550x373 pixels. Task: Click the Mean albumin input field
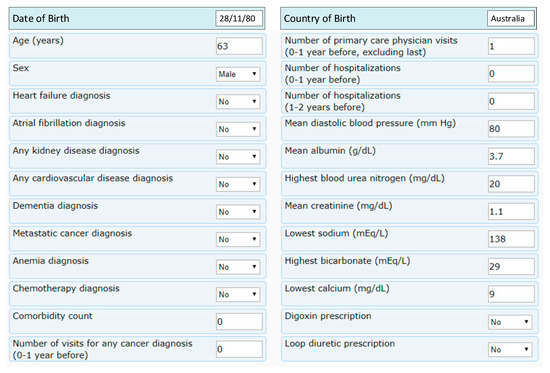511,156
